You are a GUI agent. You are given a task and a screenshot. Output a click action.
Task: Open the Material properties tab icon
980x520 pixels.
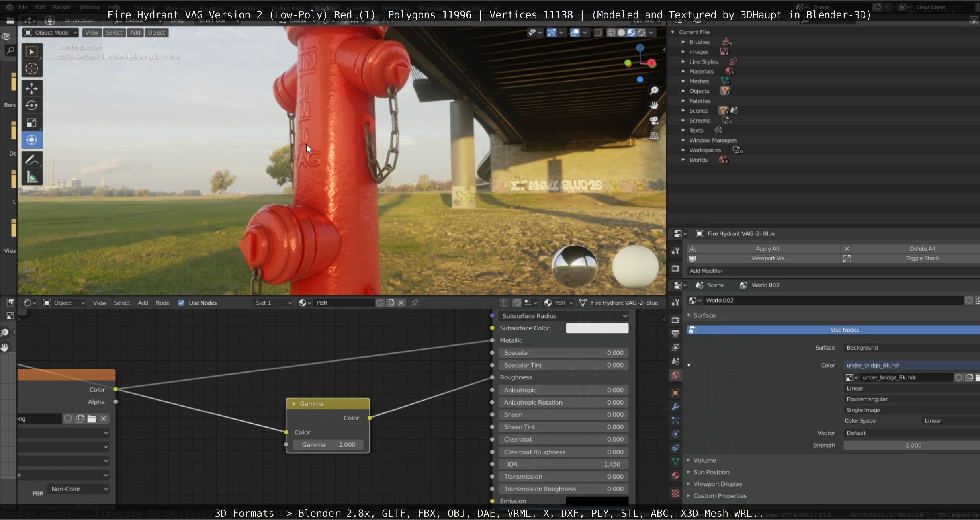[x=675, y=475]
